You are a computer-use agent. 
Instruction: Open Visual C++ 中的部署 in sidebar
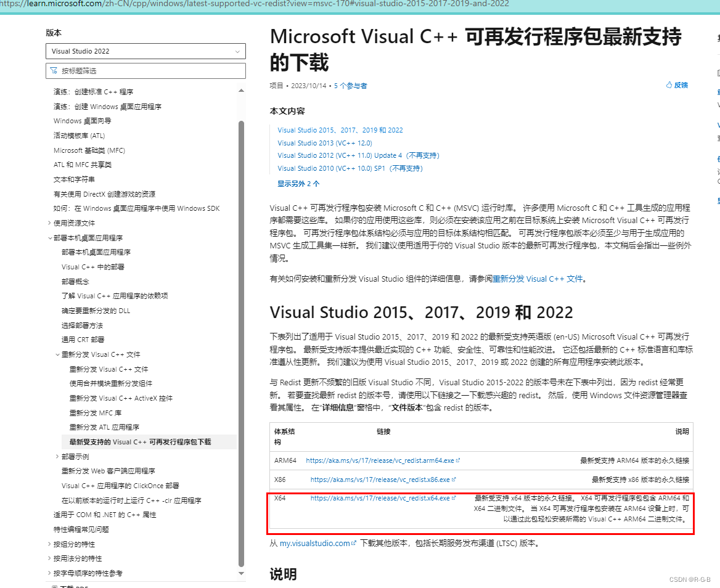point(92,267)
